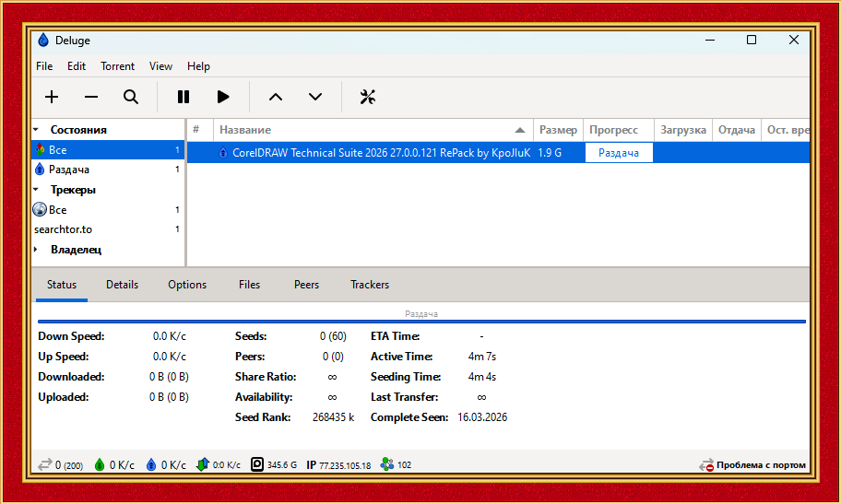Click the Deluge app logo in title bar

click(43, 41)
